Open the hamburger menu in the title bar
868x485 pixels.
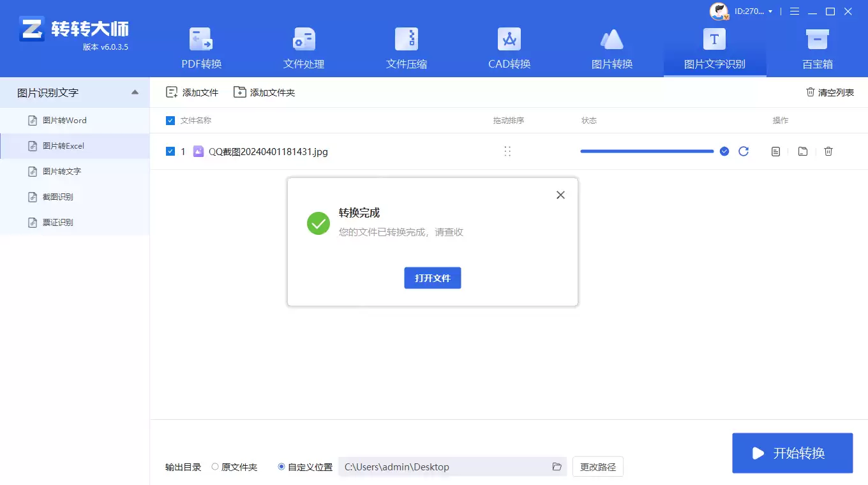click(x=794, y=11)
